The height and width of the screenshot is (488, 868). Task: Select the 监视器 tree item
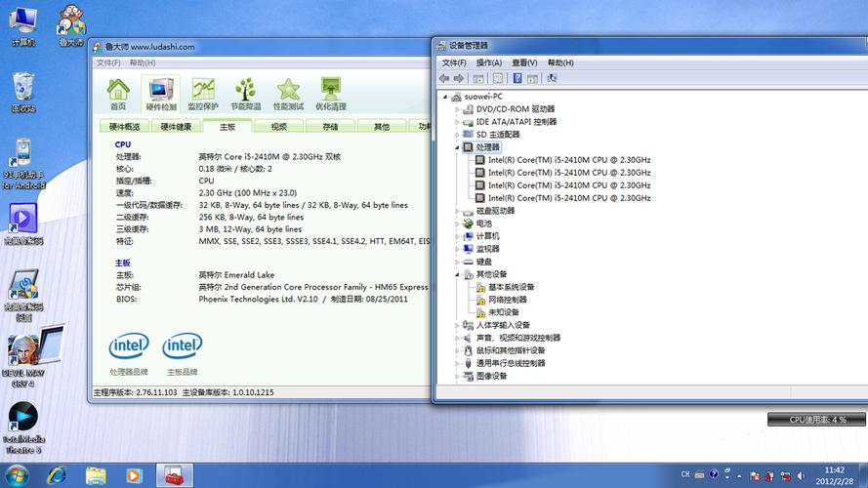[487, 249]
